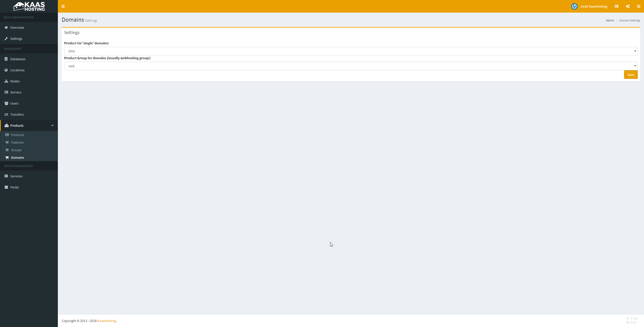Click the Kaas Hosting logo
The image size is (644, 327).
click(x=29, y=6)
